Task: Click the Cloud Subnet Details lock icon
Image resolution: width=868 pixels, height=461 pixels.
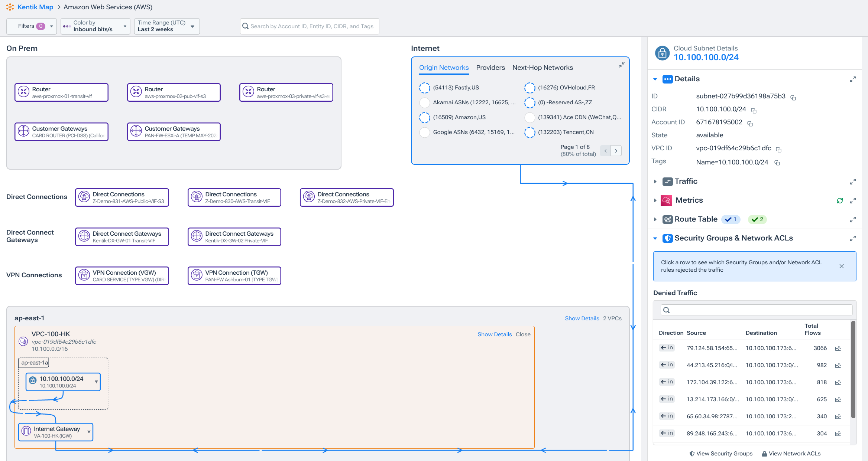Action: click(662, 53)
